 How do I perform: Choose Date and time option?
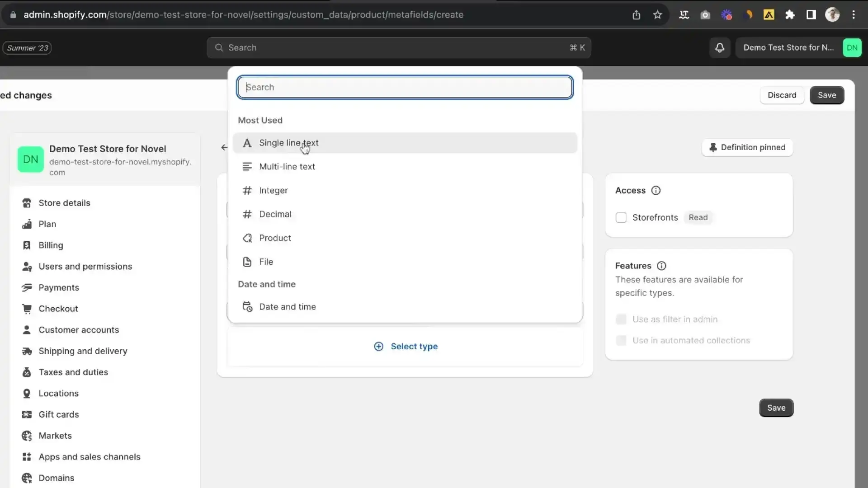(288, 307)
